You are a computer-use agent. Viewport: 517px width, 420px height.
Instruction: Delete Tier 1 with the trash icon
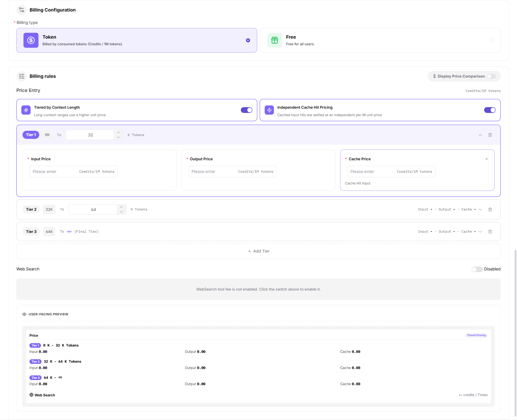[490, 135]
